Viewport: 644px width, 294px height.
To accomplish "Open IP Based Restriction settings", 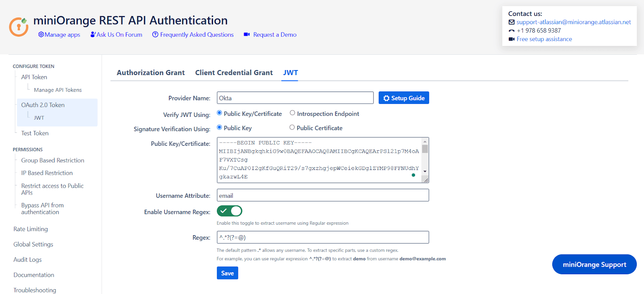I will 47,173.
